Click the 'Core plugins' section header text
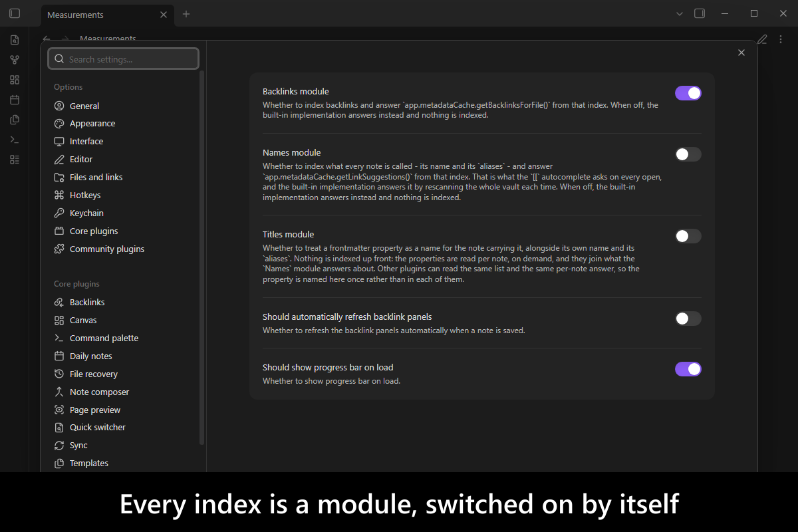798x532 pixels. pos(76,284)
